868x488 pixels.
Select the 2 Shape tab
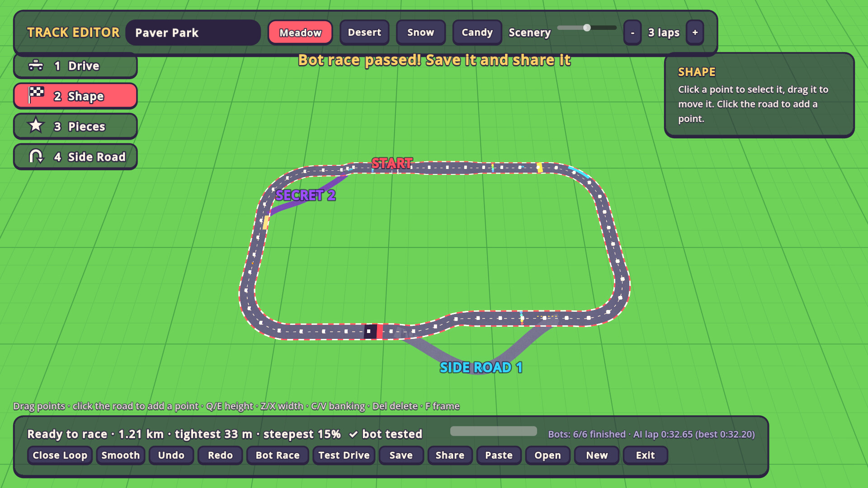tap(75, 96)
